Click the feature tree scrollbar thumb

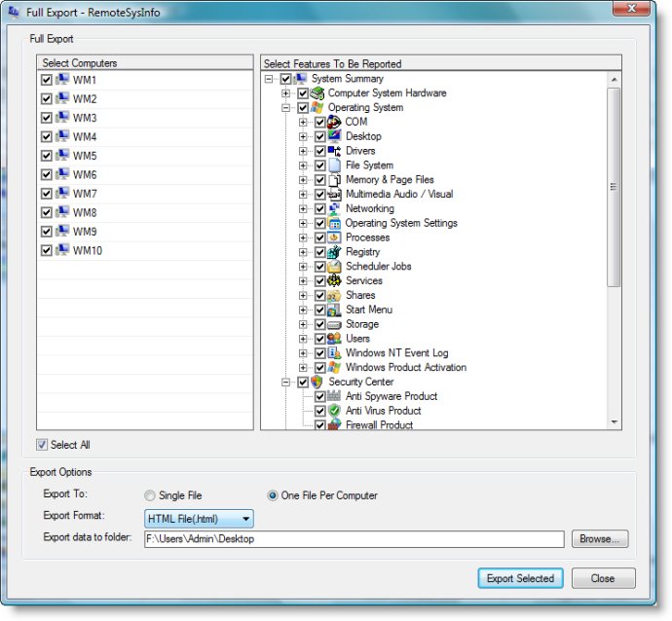pos(614,187)
